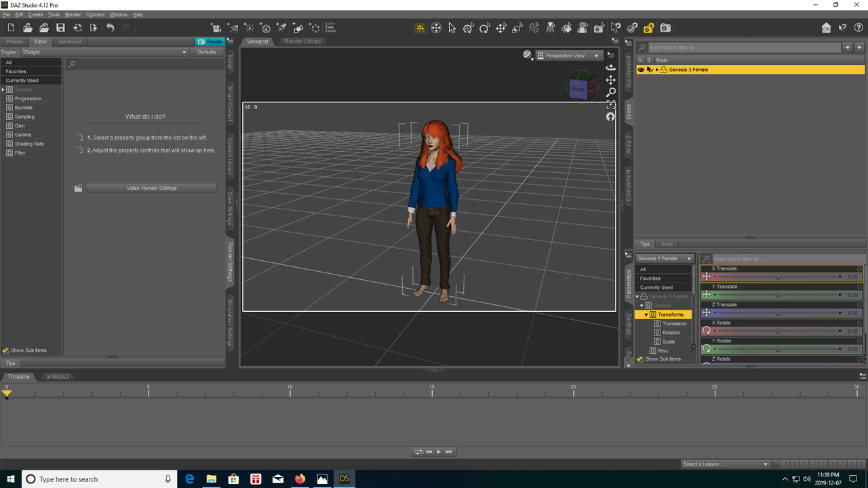Viewport: 868px width, 488px height.
Task: Select the Translate tool in the toolbar
Action: coord(501,28)
